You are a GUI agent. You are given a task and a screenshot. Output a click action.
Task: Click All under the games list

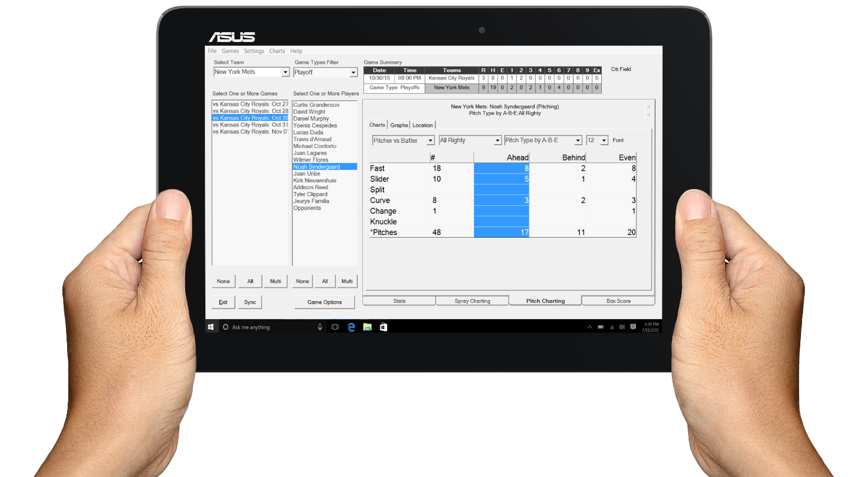251,282
